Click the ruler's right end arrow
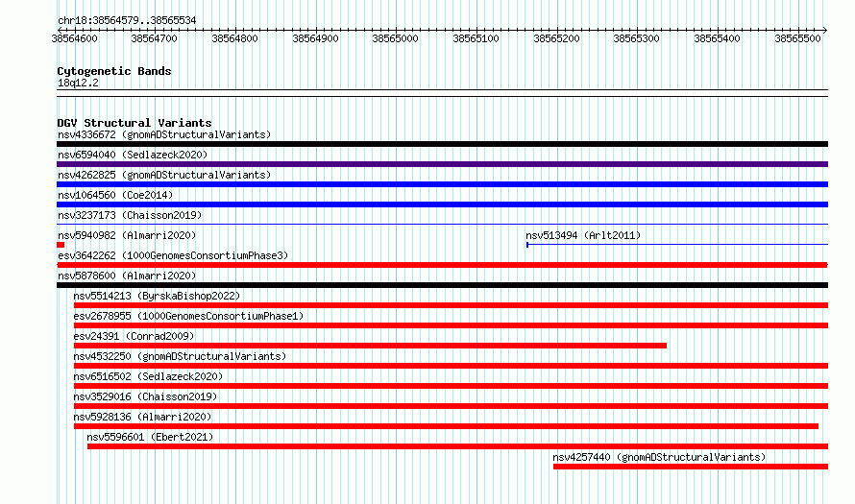Viewport: 855px width, 504px height. pos(825,30)
